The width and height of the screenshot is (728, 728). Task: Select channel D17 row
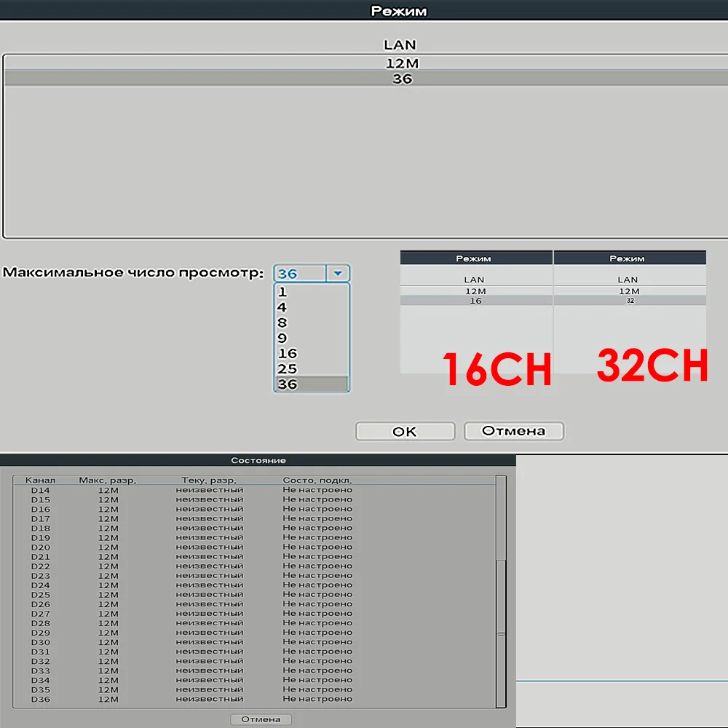tap(254, 518)
